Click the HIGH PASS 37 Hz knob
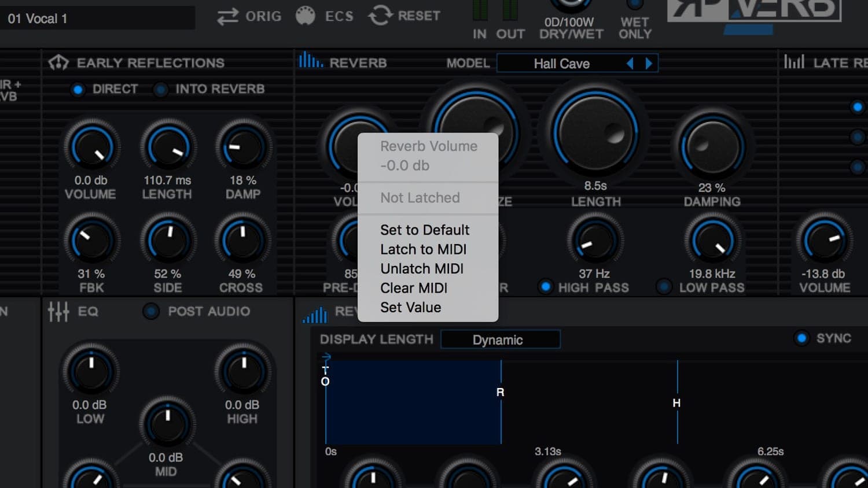Viewport: 868px width, 488px height. click(x=595, y=241)
